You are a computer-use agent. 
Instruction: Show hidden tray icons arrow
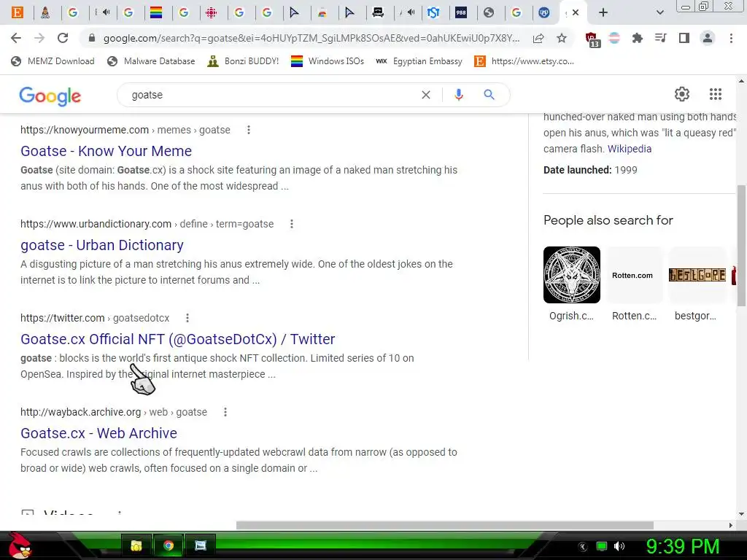pos(583,547)
